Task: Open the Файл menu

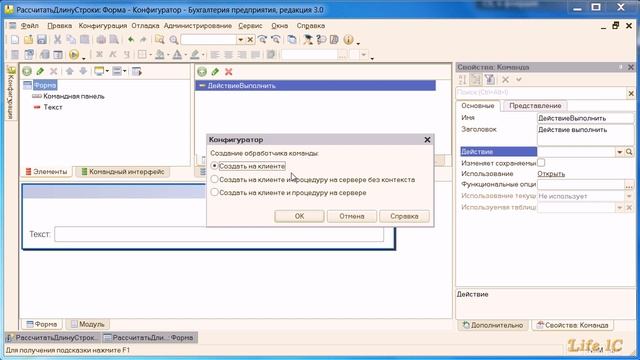Action: [x=29, y=26]
